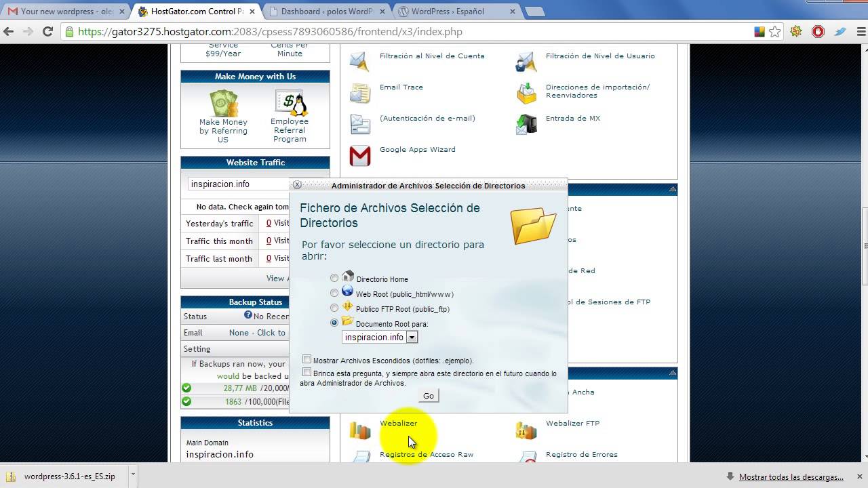Viewport: 868px width, 488px height.
Task: Select Publico FTP Root (public_ftp) radio button
Action: tap(334, 308)
